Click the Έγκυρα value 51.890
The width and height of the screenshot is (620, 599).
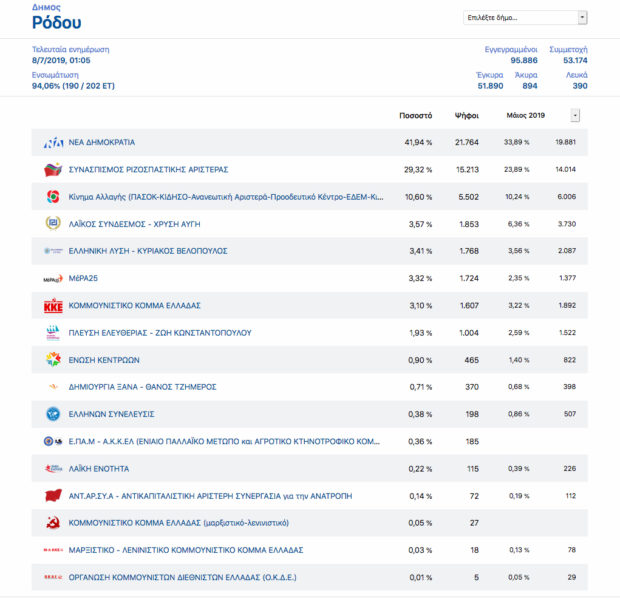(x=490, y=86)
